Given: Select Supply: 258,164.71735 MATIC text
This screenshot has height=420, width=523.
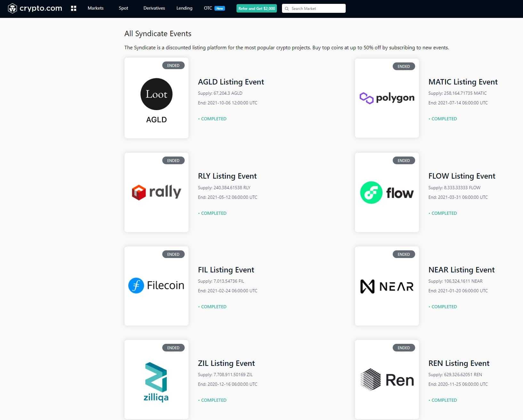Looking at the screenshot, I should coord(457,93).
